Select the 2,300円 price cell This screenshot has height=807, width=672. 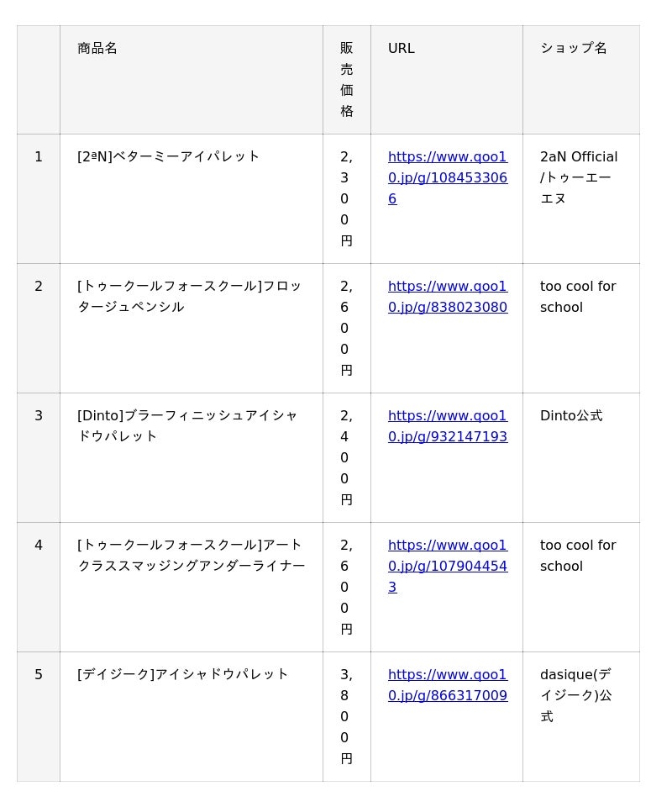click(346, 198)
